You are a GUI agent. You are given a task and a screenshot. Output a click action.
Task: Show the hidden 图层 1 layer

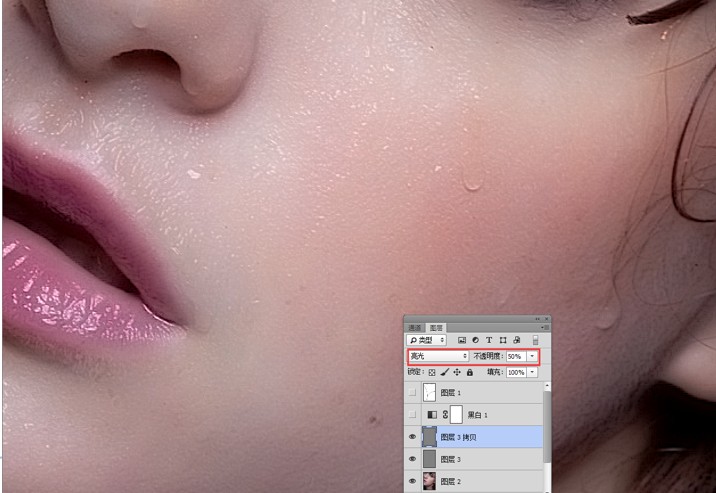tap(412, 392)
